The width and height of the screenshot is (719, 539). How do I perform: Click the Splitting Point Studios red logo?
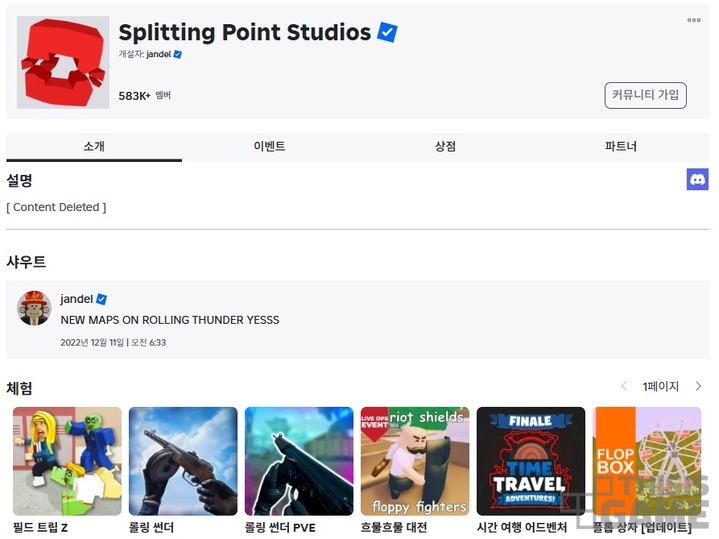[x=63, y=62]
